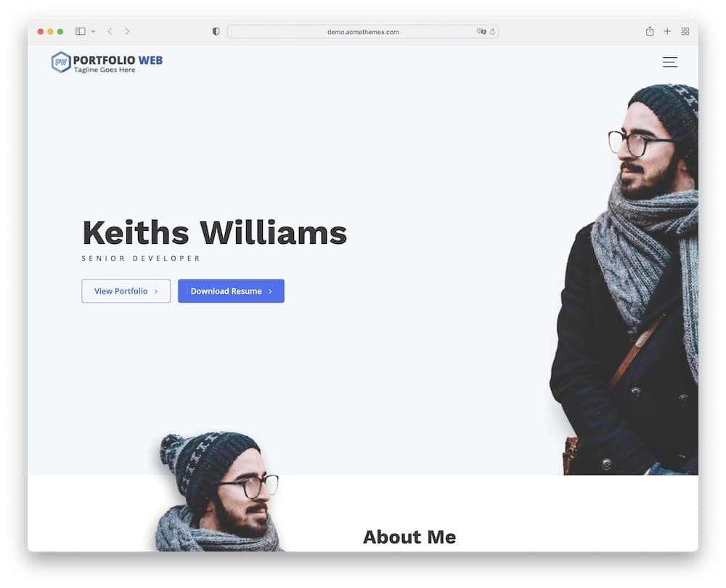Click the About Me section heading
The height and width of the screenshot is (588, 726).
(409, 537)
